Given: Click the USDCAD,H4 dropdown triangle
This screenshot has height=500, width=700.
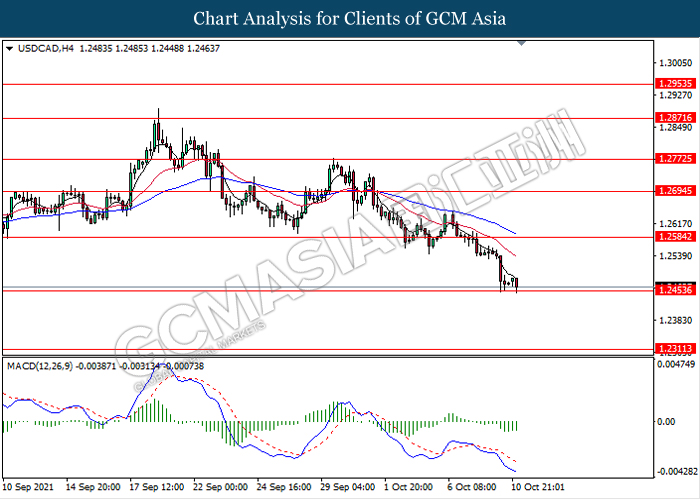Looking at the screenshot, I should point(10,49).
